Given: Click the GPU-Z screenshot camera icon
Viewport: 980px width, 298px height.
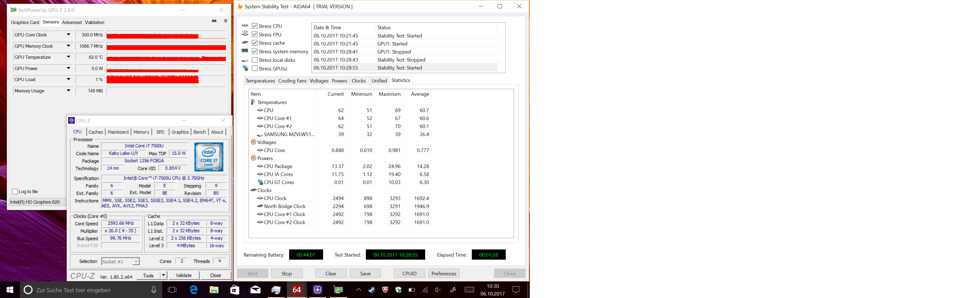Looking at the screenshot, I should coord(214,21).
